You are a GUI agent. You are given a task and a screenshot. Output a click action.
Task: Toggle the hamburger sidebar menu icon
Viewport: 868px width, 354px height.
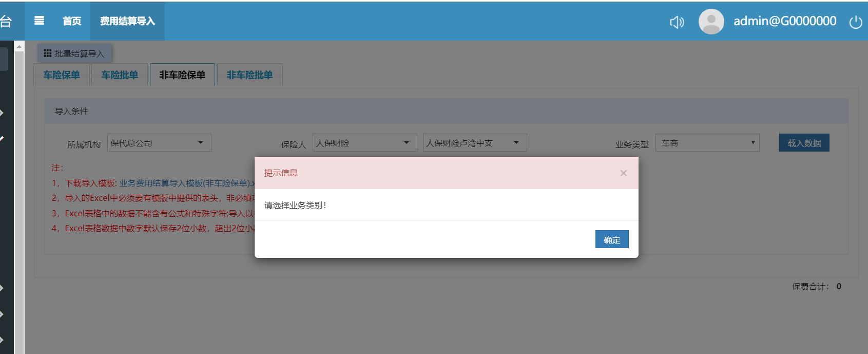39,21
